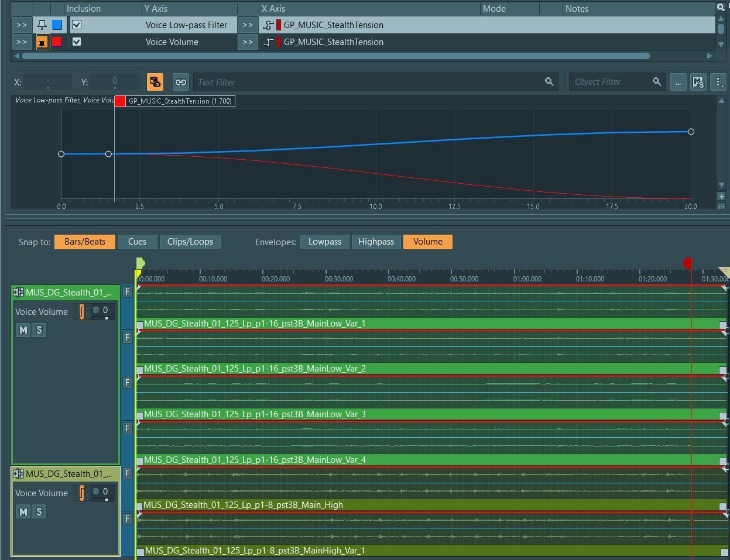Open X Axis selector for Voice Low-pass Filter
Image resolution: width=730 pixels, height=560 pixels.
click(x=248, y=25)
